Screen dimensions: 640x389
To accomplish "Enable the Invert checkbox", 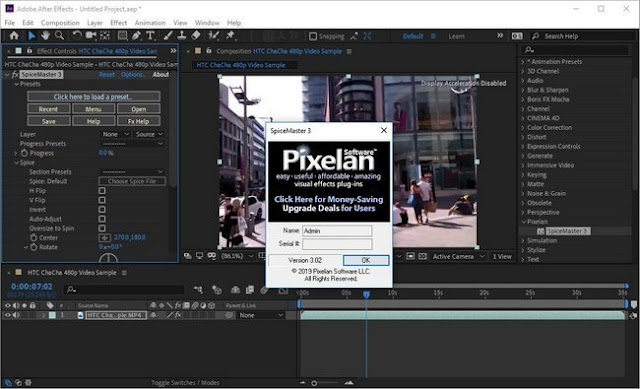I will (102, 209).
